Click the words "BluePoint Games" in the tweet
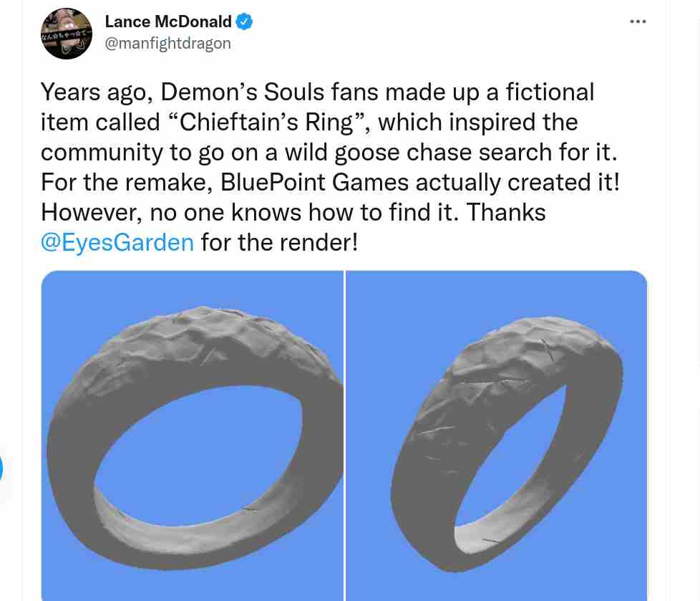Viewport: 700px width, 601px height. tap(315, 182)
